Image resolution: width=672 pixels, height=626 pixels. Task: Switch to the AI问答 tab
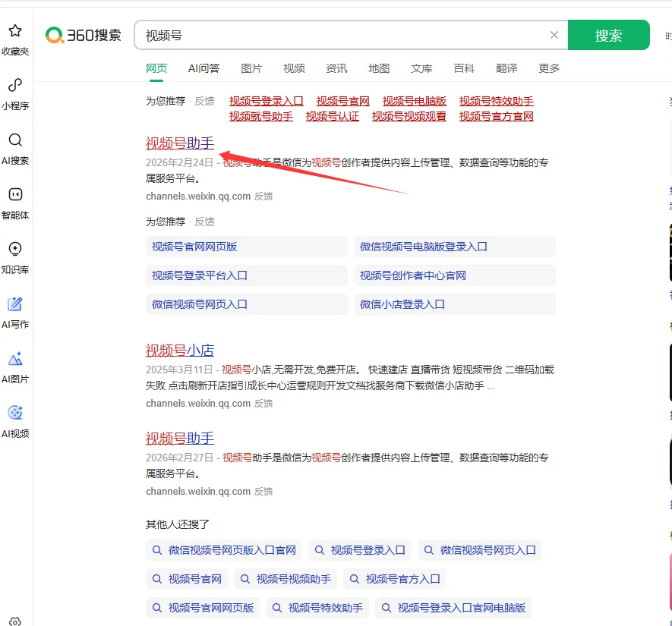pos(204,68)
